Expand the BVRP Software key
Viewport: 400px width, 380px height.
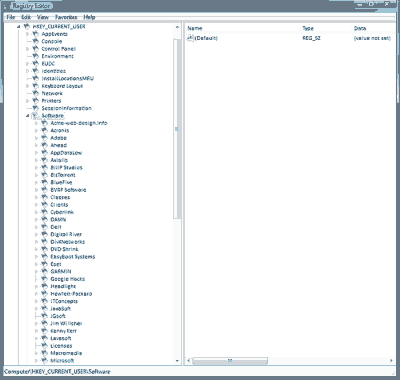coord(36,190)
